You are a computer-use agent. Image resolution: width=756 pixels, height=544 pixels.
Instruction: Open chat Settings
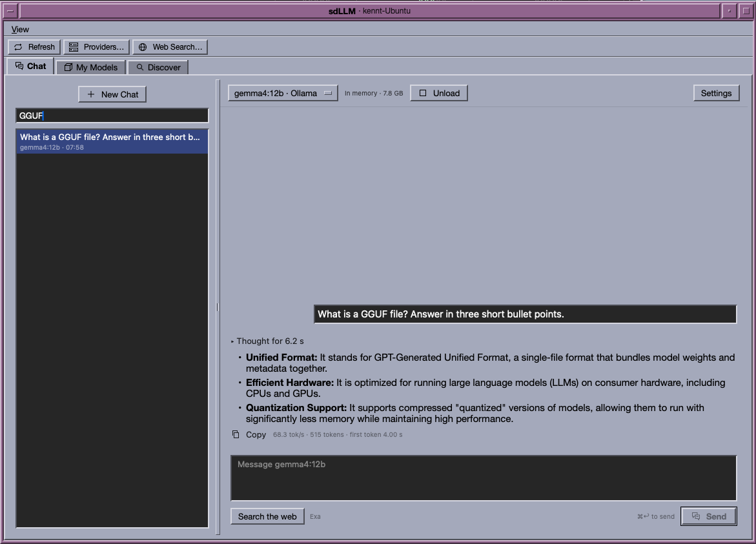click(716, 93)
